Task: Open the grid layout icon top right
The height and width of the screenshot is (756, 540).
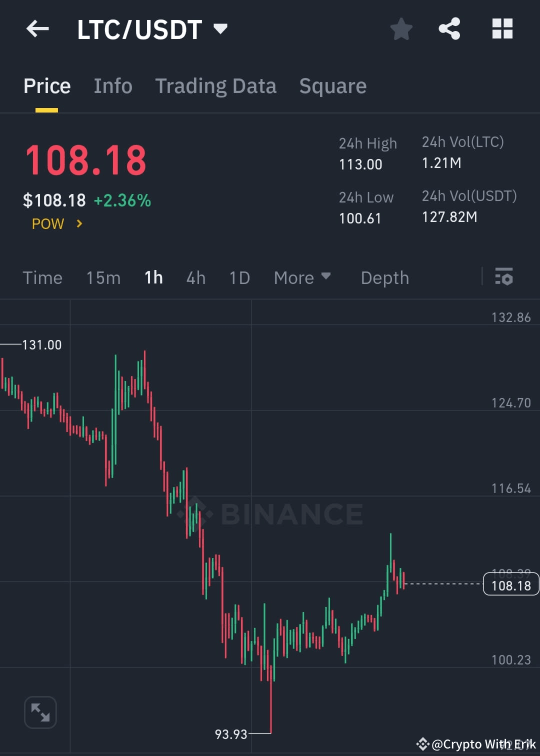Action: click(502, 28)
